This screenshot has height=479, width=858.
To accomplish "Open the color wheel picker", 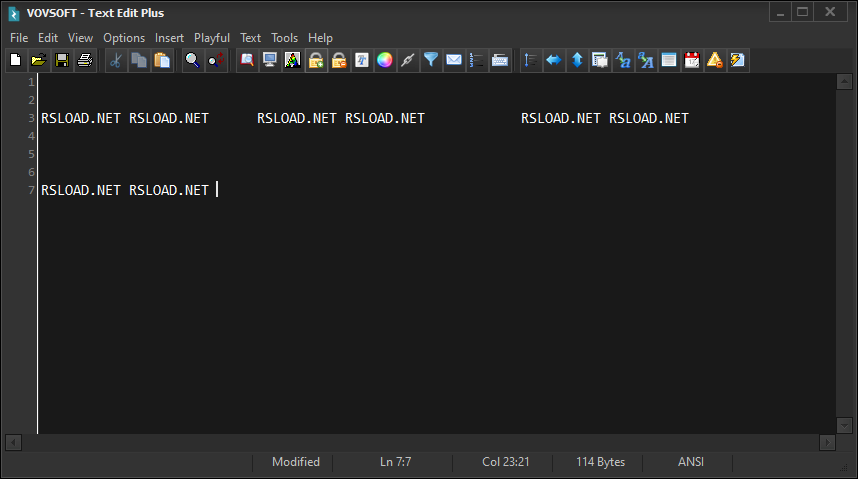I will pos(385,60).
